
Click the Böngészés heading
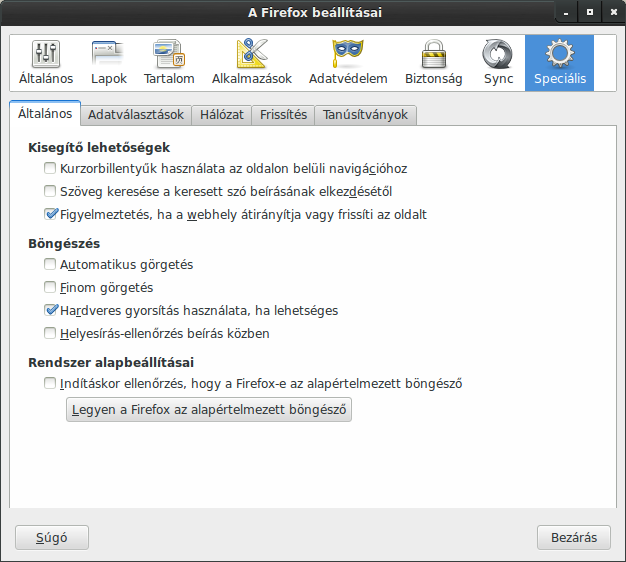click(64, 243)
